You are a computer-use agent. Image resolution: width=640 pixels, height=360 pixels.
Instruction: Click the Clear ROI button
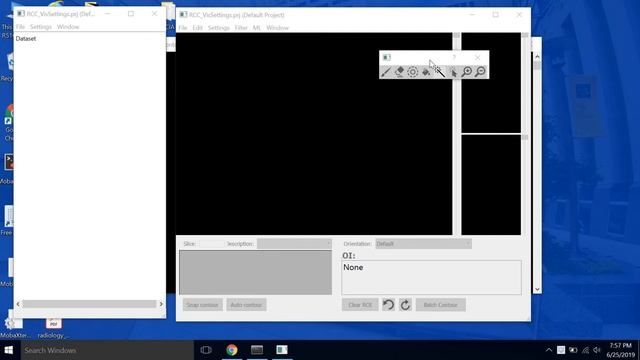pyautogui.click(x=360, y=305)
